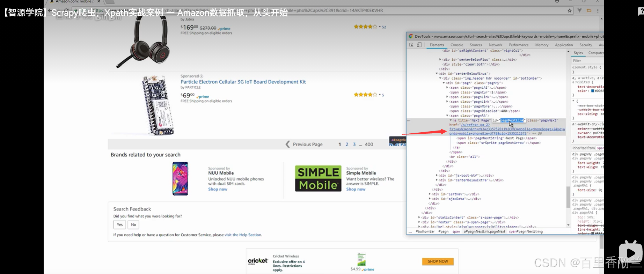
Task: Click the star rating beside 52 reviews
Action: [365, 27]
